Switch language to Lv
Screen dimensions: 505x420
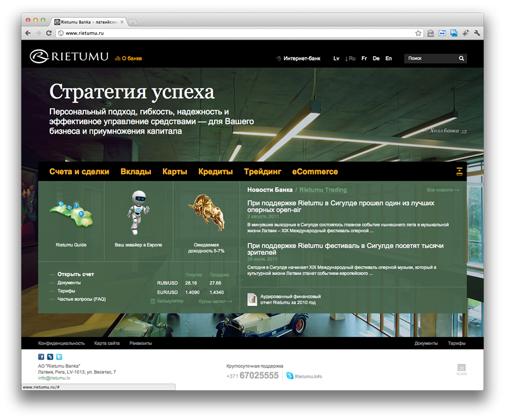pos(336,58)
